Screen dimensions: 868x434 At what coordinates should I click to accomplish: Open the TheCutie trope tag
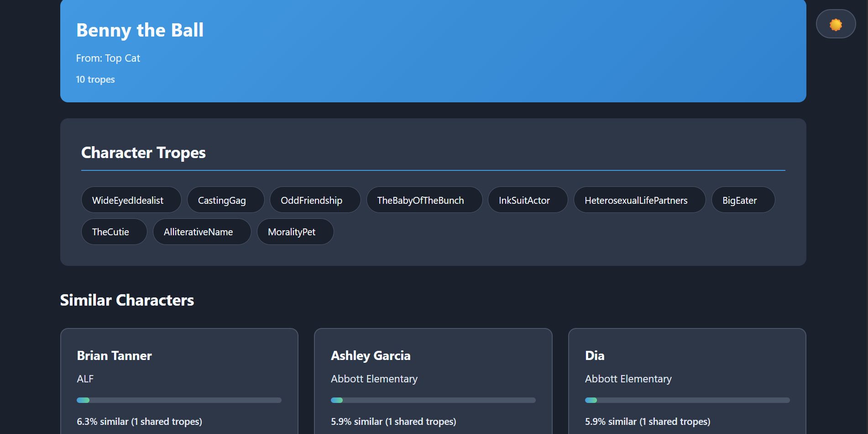click(x=114, y=232)
